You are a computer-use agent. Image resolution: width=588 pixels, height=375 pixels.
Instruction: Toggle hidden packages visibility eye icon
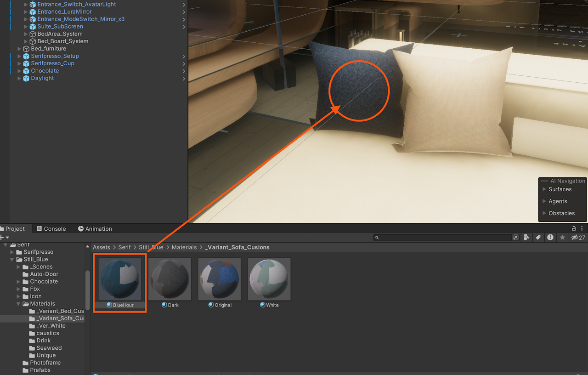point(574,238)
